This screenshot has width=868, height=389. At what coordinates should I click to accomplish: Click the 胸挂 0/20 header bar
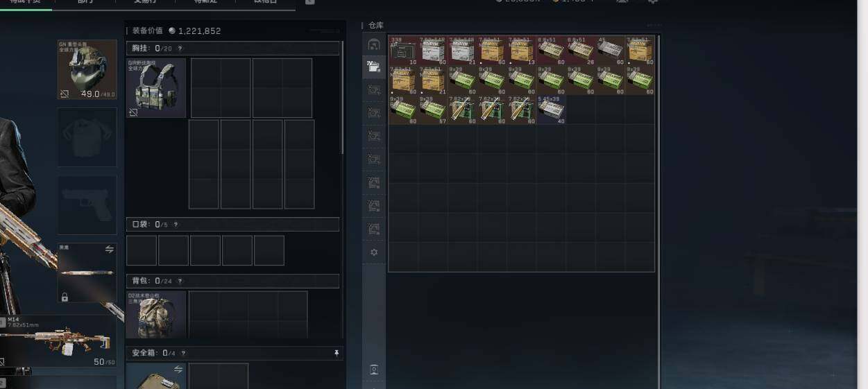click(x=232, y=49)
